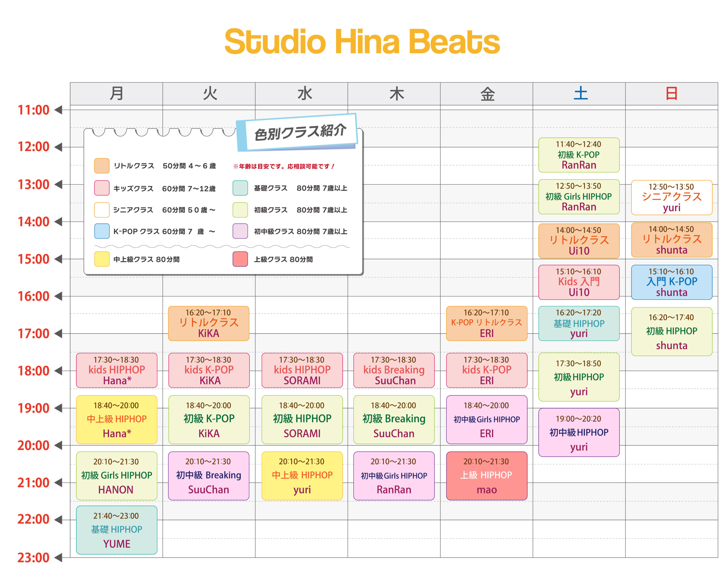The image size is (725, 588).
Task: Open Sunday 入門 K-POP shunta class
Action: click(x=671, y=282)
